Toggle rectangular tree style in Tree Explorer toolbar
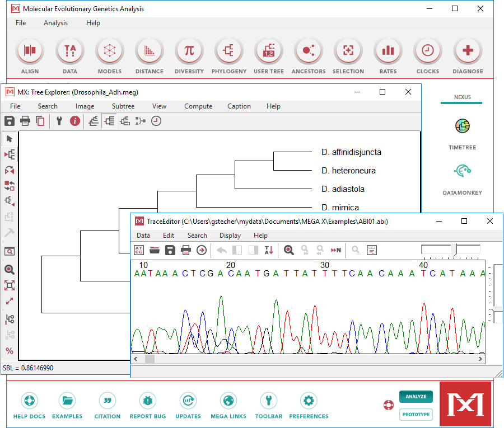The width and height of the screenshot is (504, 428). [109, 121]
